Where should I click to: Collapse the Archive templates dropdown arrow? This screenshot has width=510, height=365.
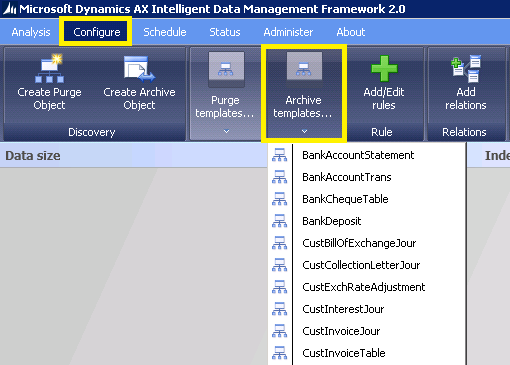pos(304,131)
